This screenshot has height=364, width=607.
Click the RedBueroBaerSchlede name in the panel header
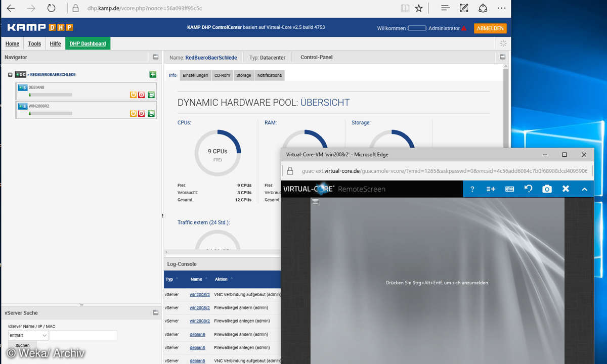click(x=211, y=58)
